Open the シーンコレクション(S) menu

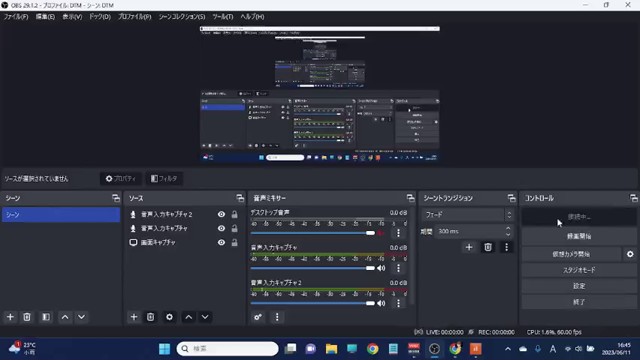[x=182, y=17]
